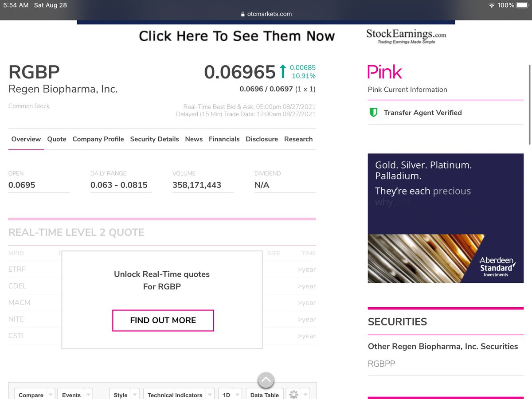Click the dividend value N/A
The width and height of the screenshot is (532, 399).
pos(262,185)
